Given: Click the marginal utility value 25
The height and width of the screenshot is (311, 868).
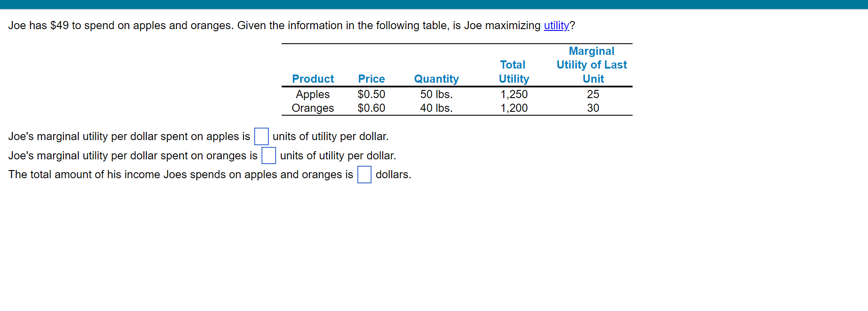Looking at the screenshot, I should 593,94.
